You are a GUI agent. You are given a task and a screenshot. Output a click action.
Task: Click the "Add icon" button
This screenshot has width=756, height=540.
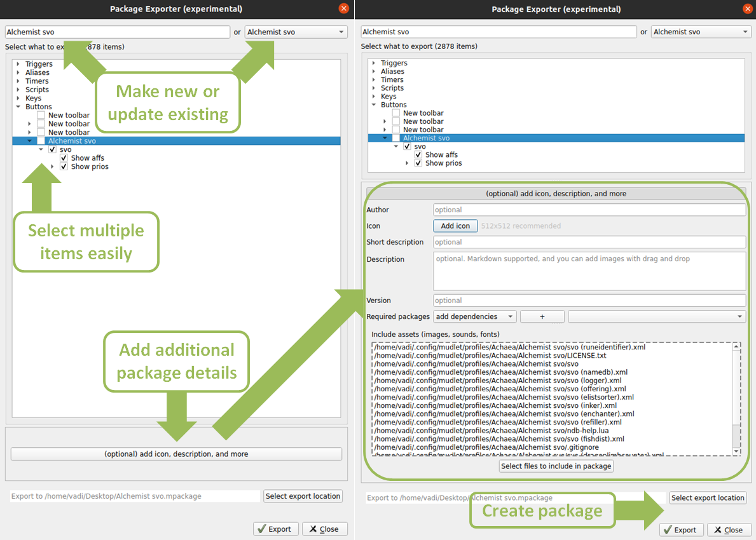[455, 226]
